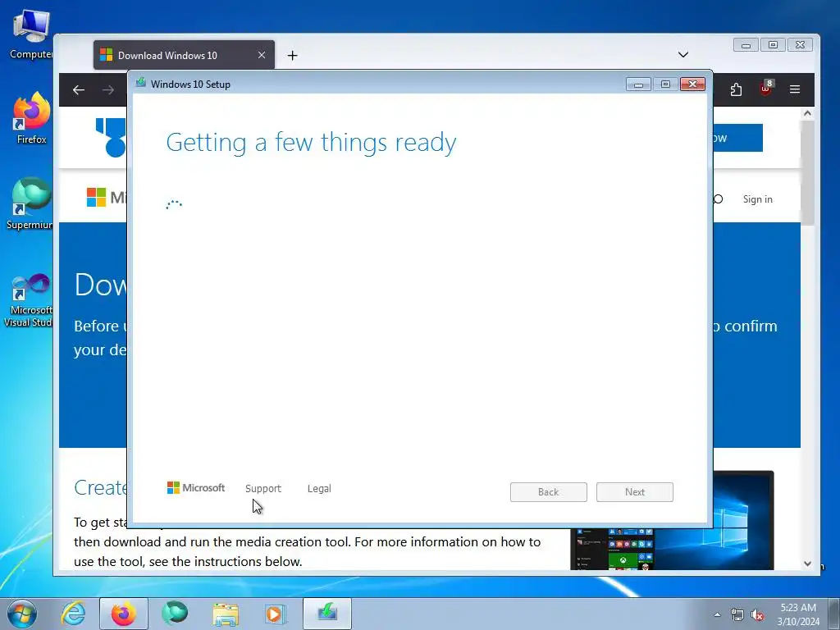Viewport: 840px width, 630px height.
Task: Select Windows 10 Setup taskbar button
Action: [327, 614]
